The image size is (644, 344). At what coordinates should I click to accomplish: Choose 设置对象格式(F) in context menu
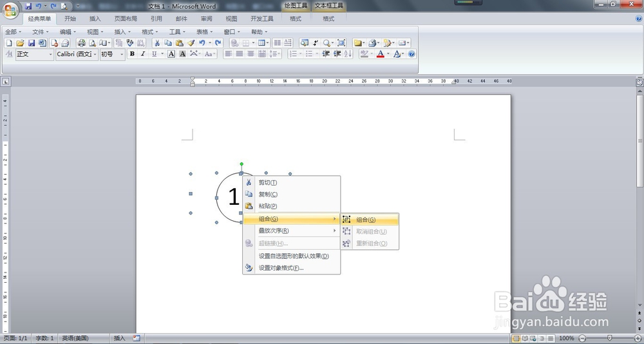(291, 268)
